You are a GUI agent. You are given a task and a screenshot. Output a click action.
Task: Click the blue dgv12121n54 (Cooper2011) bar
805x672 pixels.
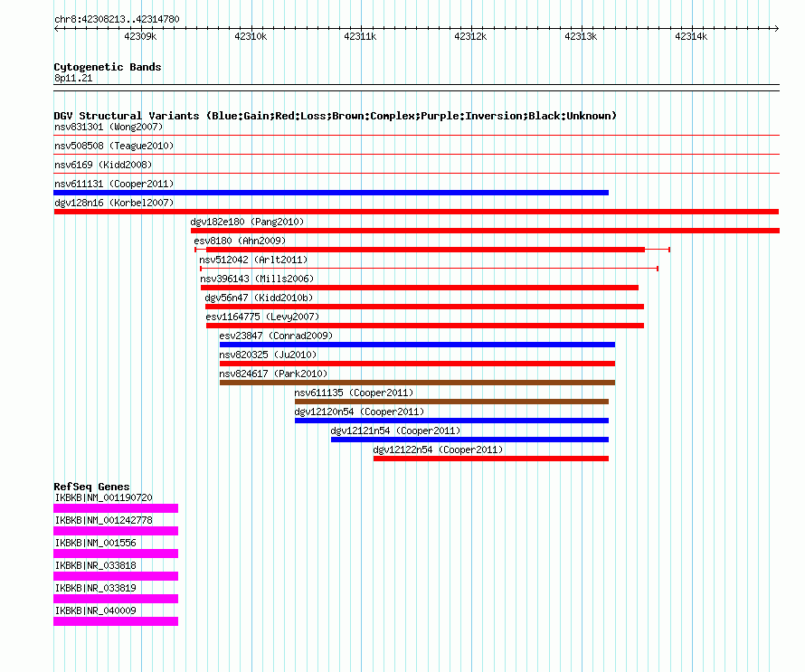tap(469, 440)
